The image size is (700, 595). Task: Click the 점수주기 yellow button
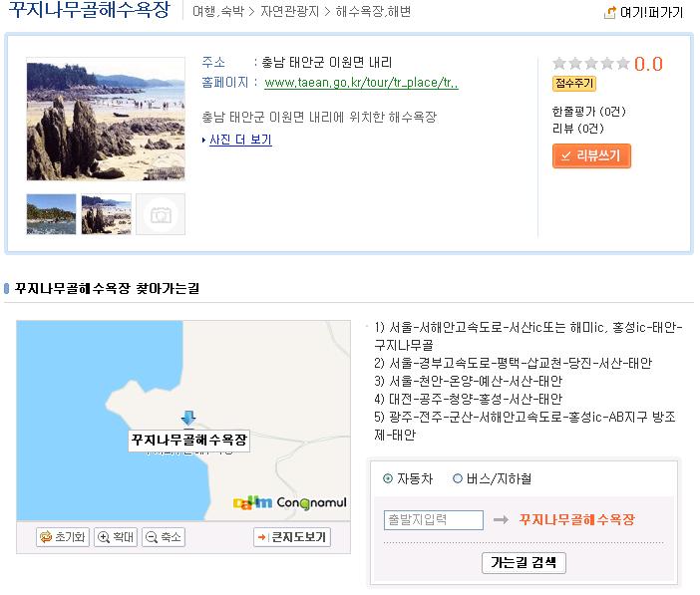[x=574, y=83]
